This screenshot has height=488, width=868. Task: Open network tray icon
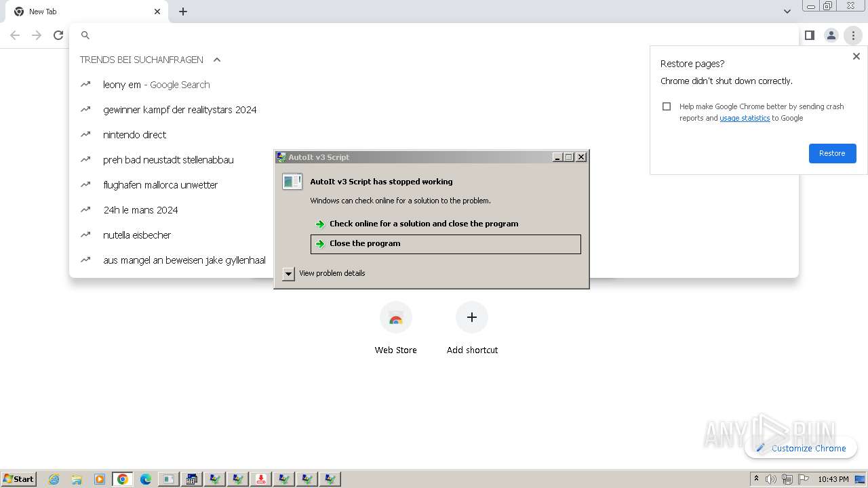coord(787,479)
